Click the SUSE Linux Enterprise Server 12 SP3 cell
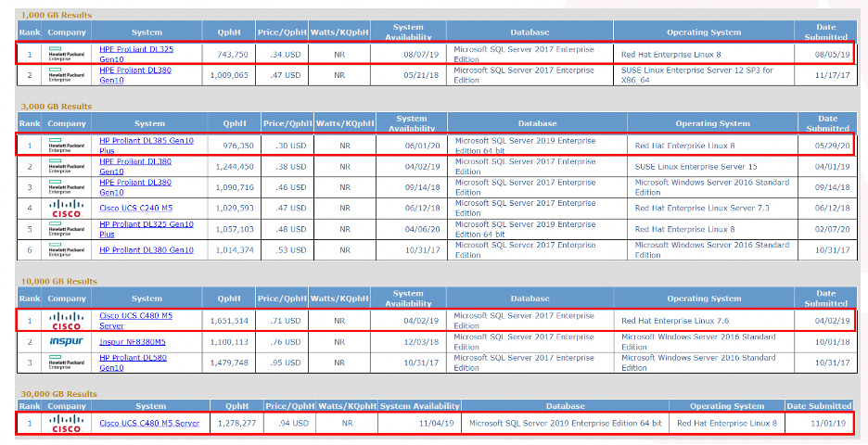The image size is (868, 445). 704,75
